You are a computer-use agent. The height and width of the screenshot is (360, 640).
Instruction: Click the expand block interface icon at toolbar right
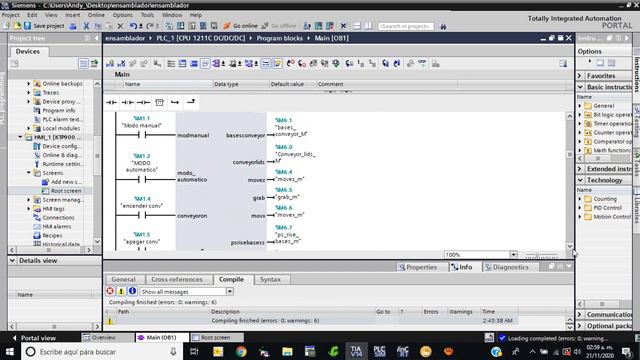tap(563, 63)
